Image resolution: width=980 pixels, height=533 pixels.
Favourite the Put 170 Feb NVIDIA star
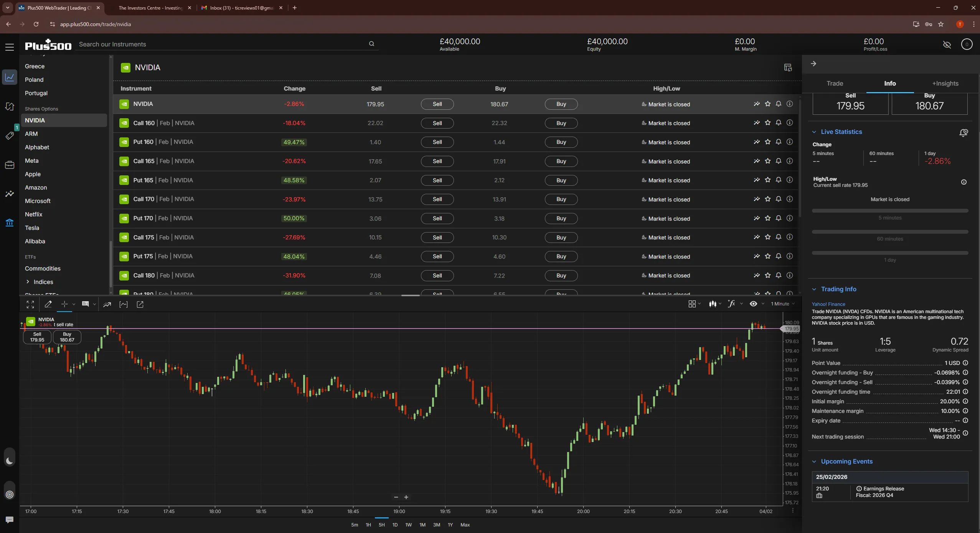768,218
